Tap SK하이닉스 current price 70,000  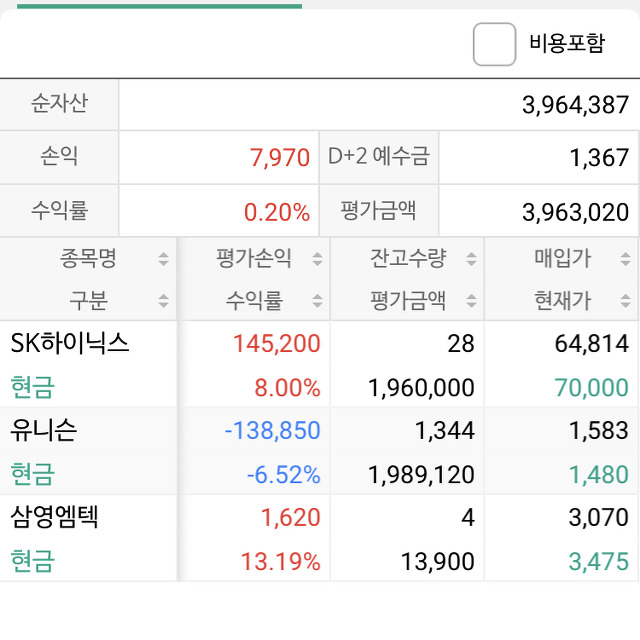[598, 388]
